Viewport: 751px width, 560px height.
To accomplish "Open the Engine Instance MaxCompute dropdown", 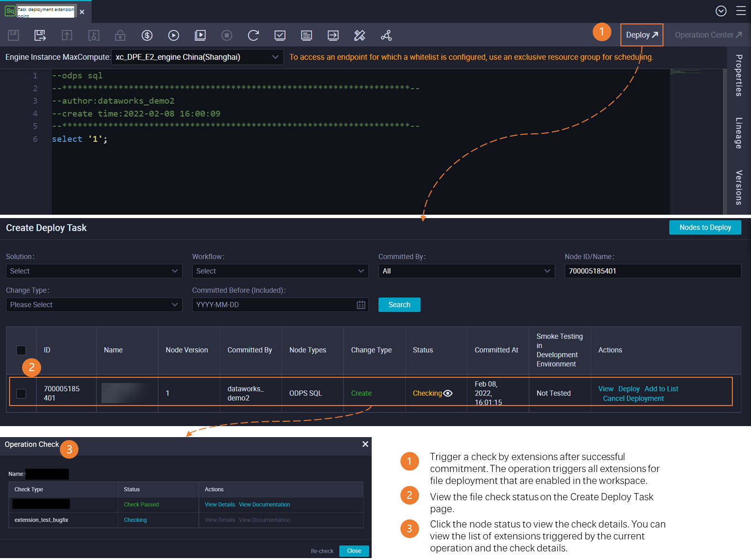I will (x=197, y=57).
